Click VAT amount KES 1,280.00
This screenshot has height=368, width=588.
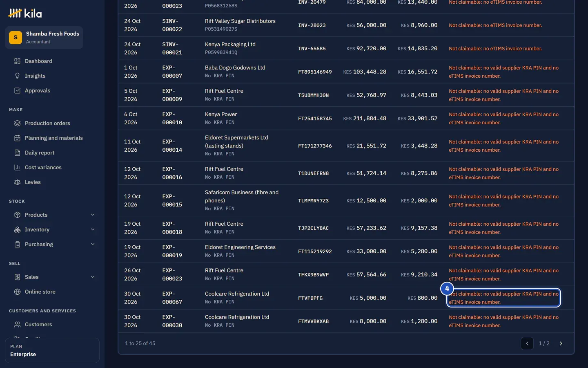pyautogui.click(x=419, y=321)
